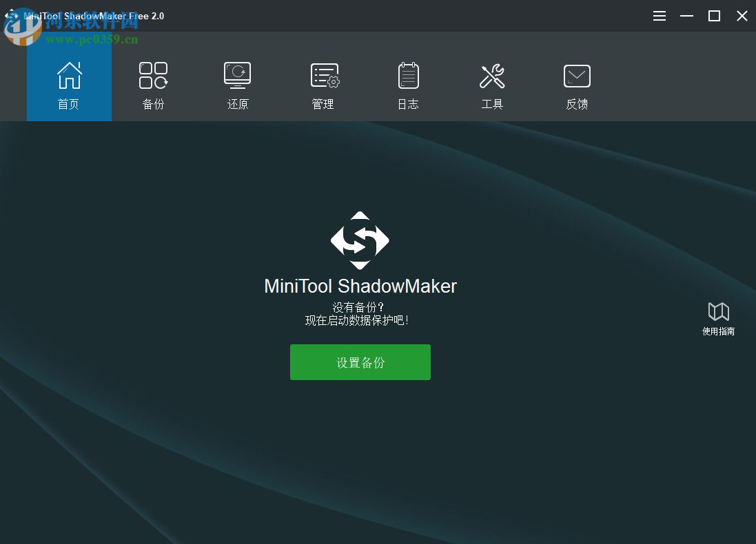The width and height of the screenshot is (756, 544).
Task: Select the 首页 (Home) tab
Action: coord(68,84)
